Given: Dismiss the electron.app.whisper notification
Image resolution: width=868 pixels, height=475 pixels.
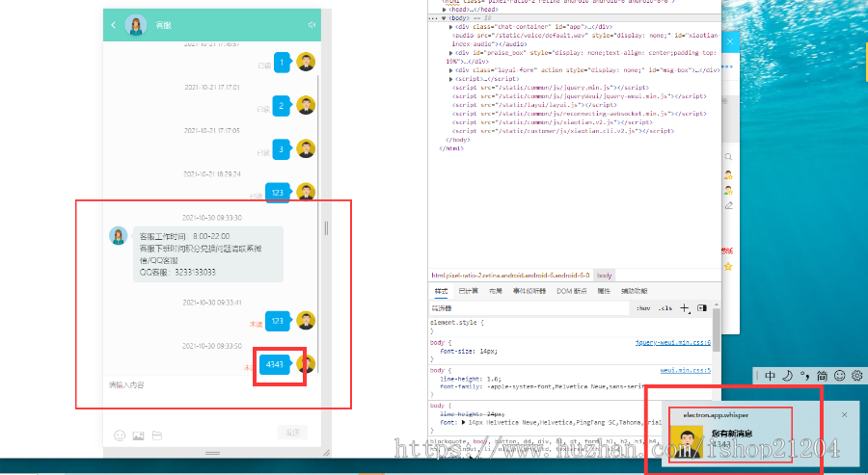Looking at the screenshot, I should [844, 414].
